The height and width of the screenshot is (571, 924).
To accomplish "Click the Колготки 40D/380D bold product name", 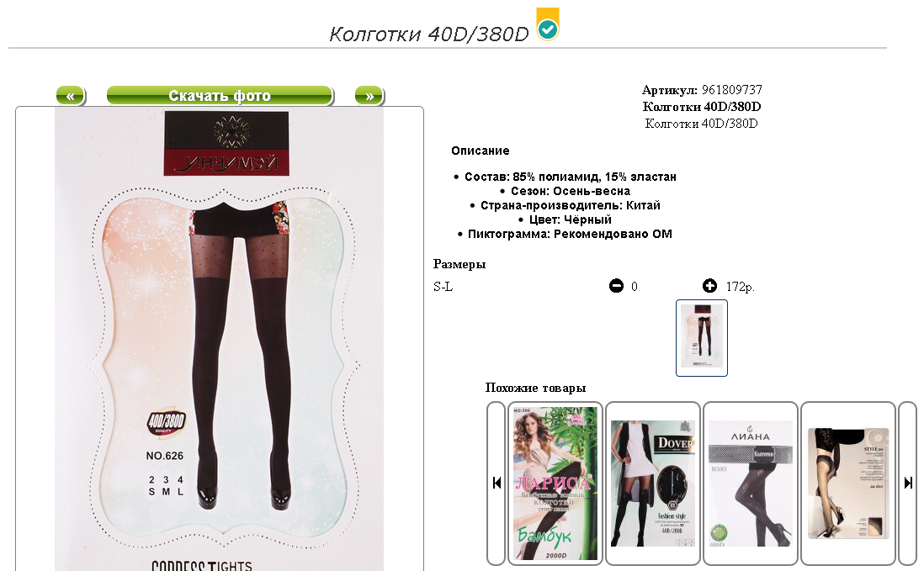I will [x=701, y=107].
